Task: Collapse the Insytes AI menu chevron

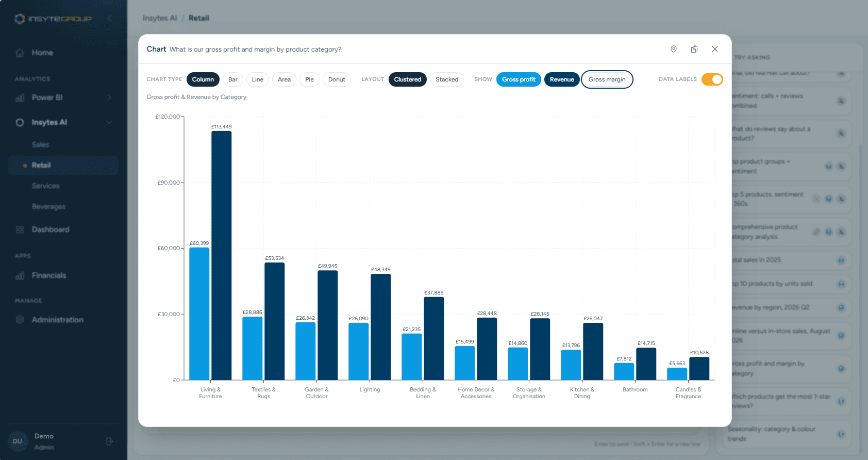Action: tap(109, 122)
